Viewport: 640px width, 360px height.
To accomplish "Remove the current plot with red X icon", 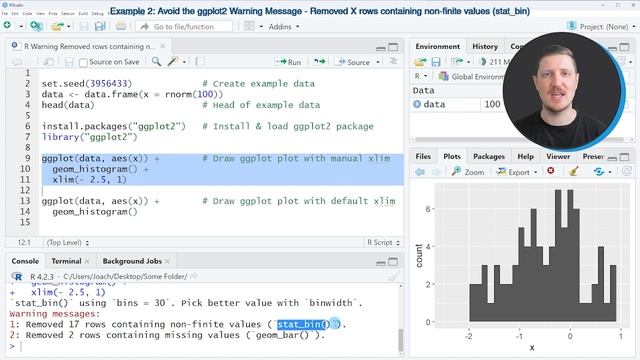I will [551, 171].
